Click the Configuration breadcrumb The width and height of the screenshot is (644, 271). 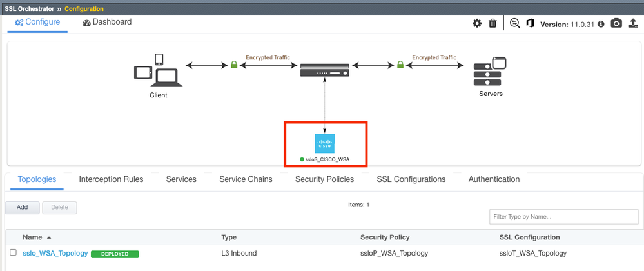click(x=84, y=8)
